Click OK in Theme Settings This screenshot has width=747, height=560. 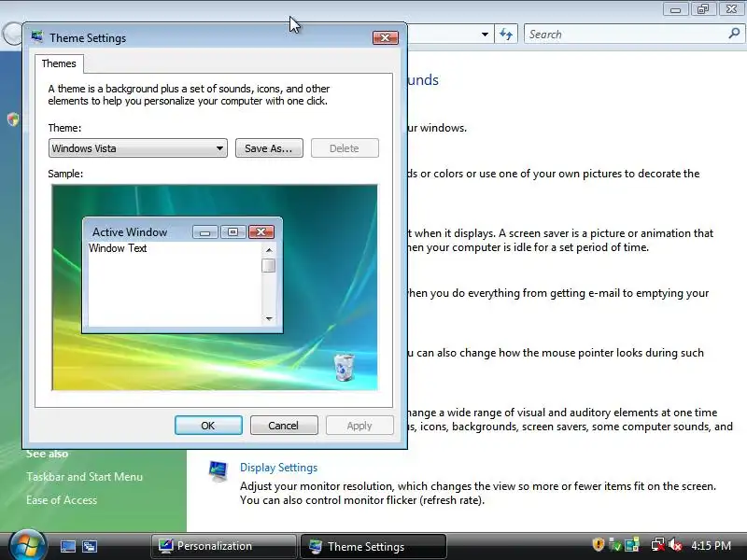coord(208,426)
